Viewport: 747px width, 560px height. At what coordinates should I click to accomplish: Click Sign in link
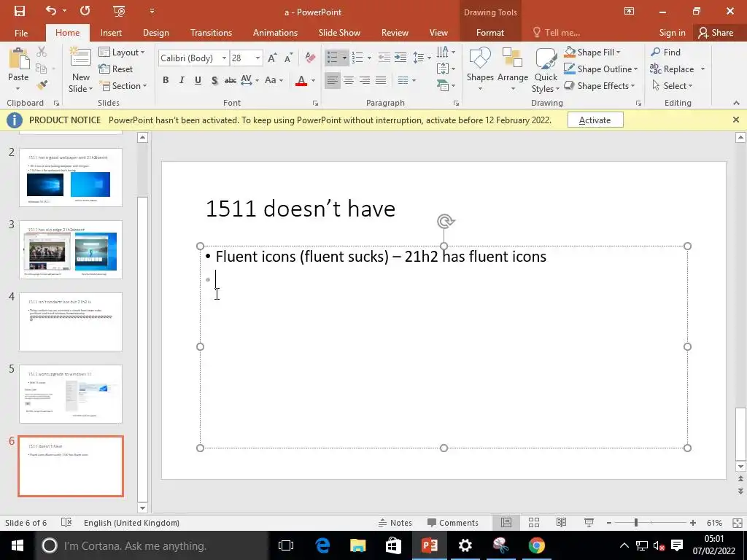pyautogui.click(x=672, y=33)
